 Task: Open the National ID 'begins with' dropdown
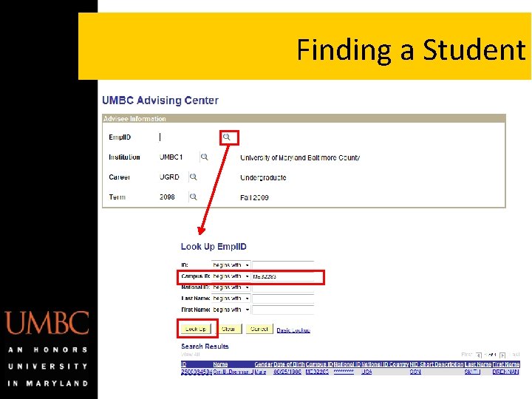[x=231, y=287]
